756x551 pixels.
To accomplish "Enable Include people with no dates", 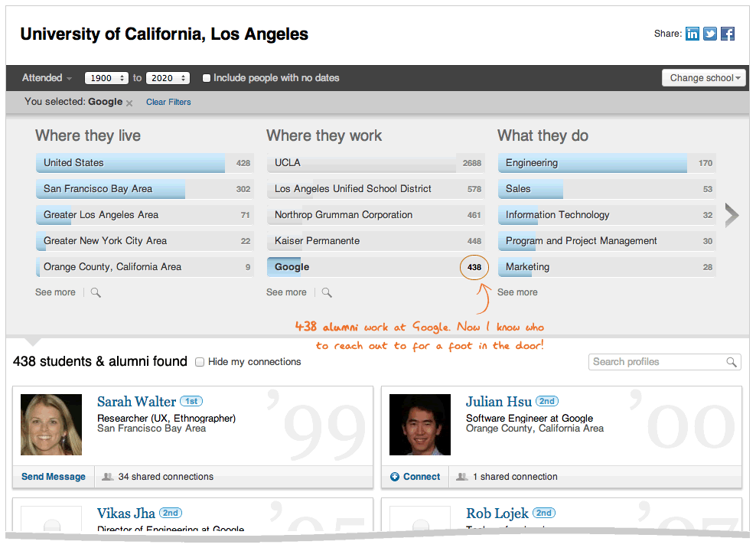I will 207,78.
